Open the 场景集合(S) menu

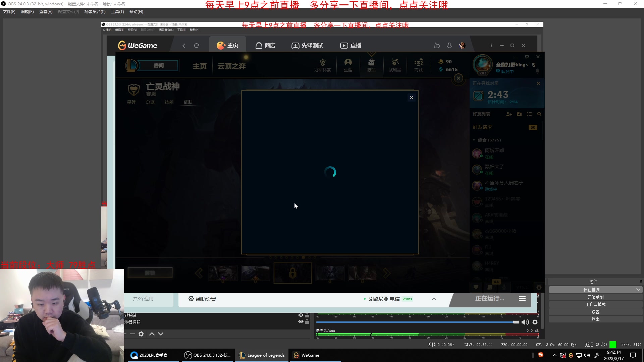point(95,12)
